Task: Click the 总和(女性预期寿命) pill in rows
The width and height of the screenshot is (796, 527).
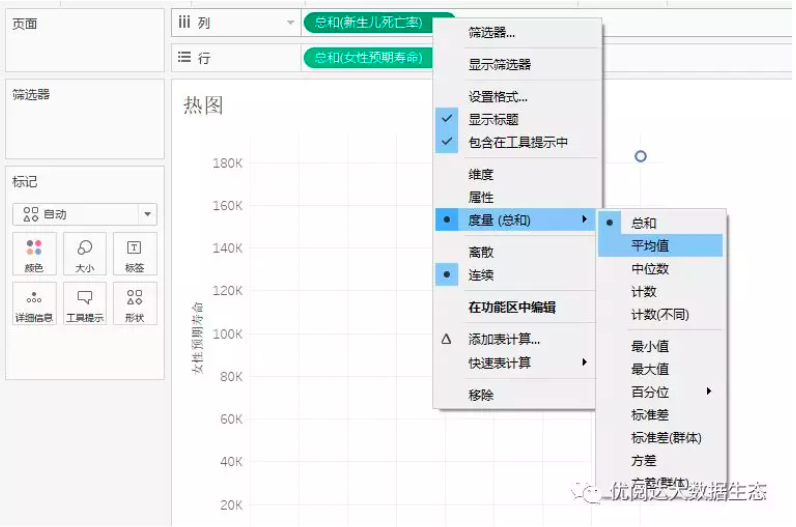Action: pos(368,58)
